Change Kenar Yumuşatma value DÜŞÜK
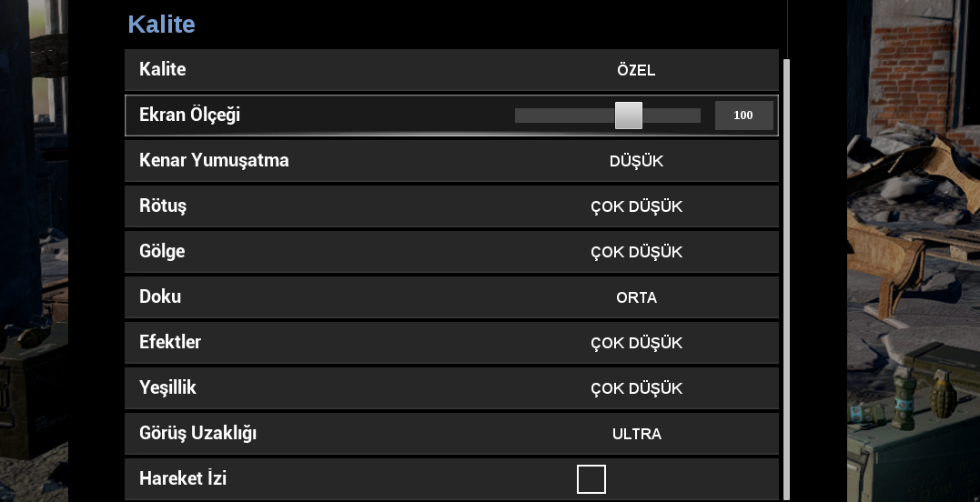Screen dimensions: 980x502 point(636,161)
